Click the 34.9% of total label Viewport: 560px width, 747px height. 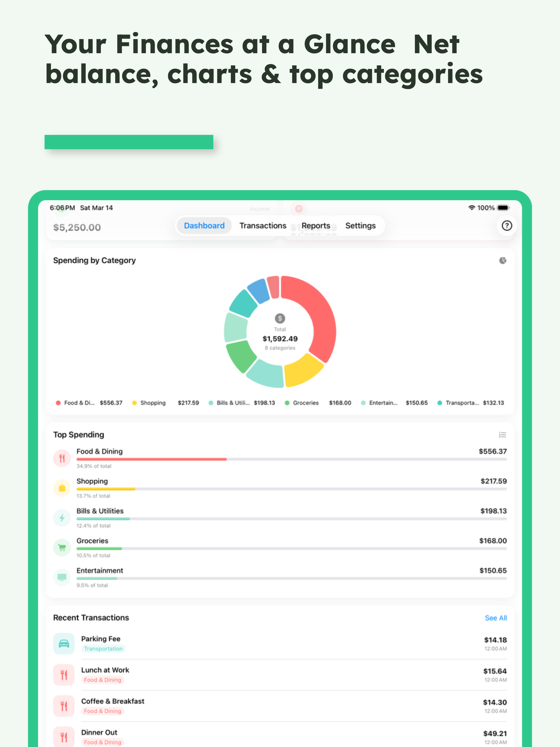(94, 466)
